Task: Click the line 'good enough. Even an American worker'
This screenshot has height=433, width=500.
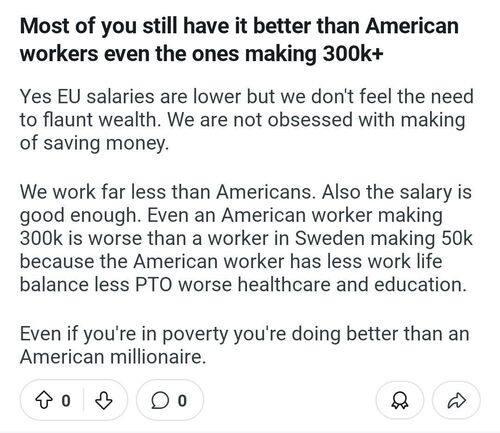Action: coord(231,216)
